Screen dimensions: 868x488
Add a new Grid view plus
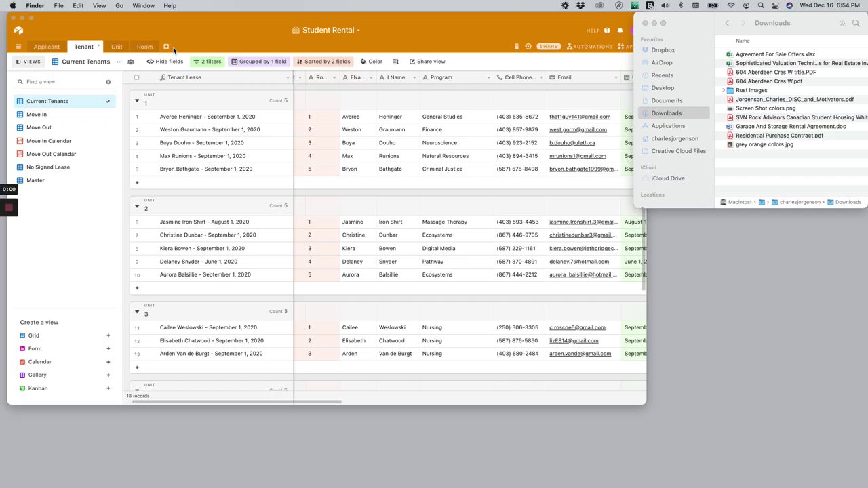[x=108, y=335]
